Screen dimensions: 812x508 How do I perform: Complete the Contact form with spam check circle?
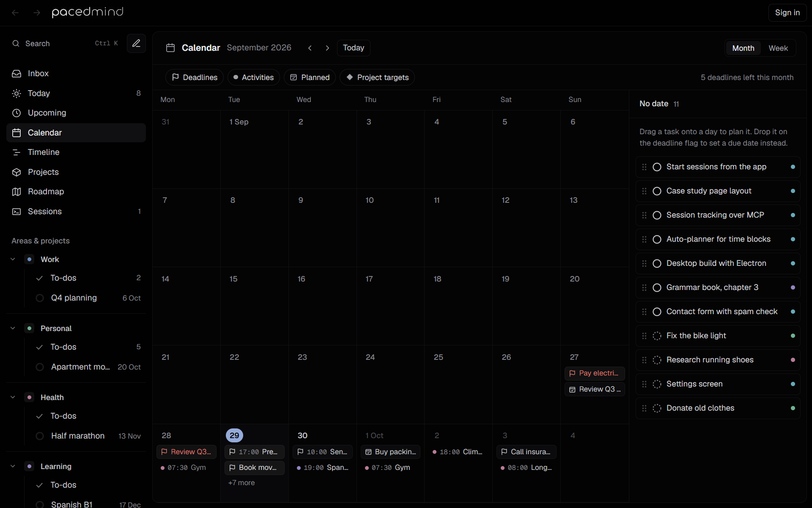tap(657, 312)
